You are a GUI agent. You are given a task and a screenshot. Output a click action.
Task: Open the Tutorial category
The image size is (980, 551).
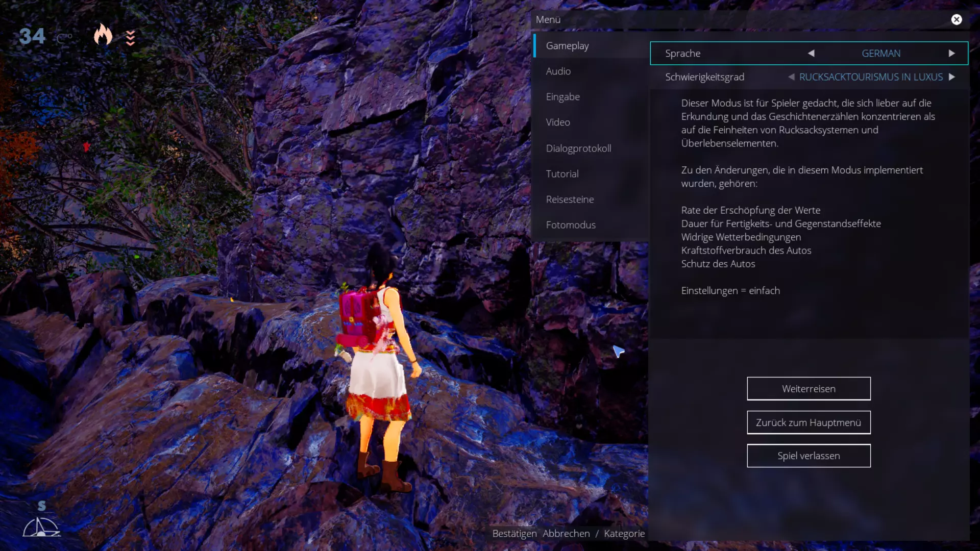(591, 173)
